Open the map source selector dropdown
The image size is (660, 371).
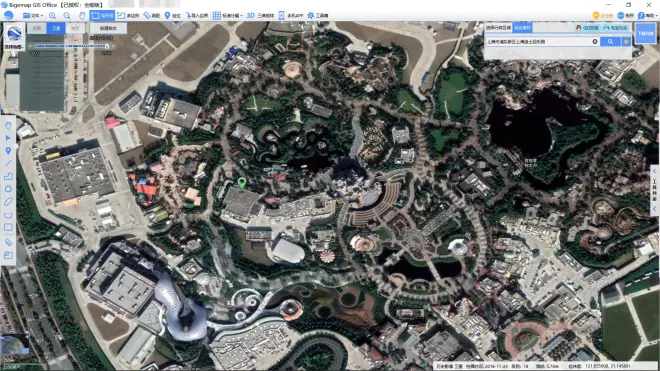coord(14,37)
